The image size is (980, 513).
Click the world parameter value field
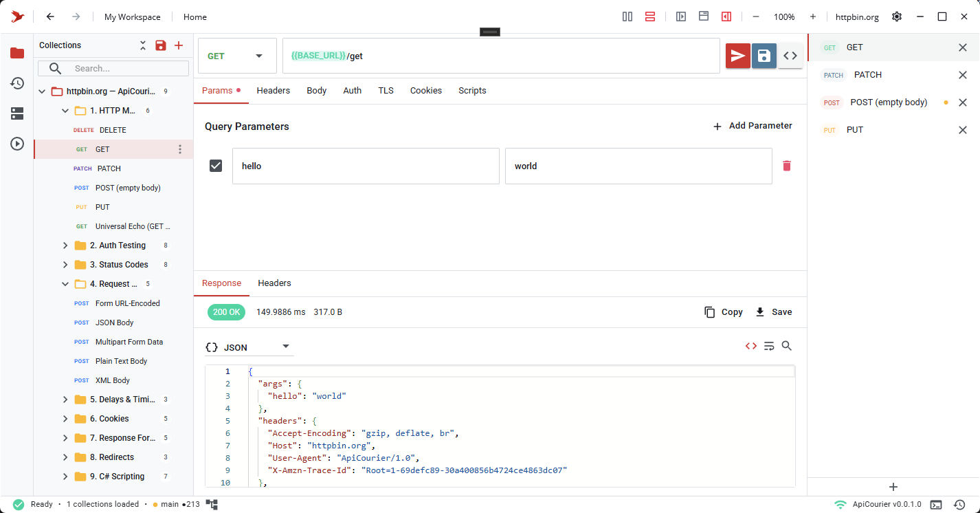click(x=638, y=166)
